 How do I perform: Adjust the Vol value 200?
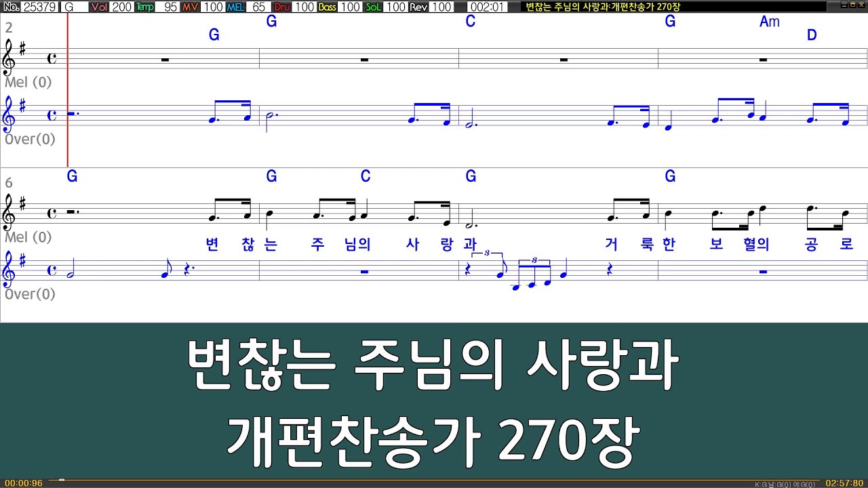(122, 7)
